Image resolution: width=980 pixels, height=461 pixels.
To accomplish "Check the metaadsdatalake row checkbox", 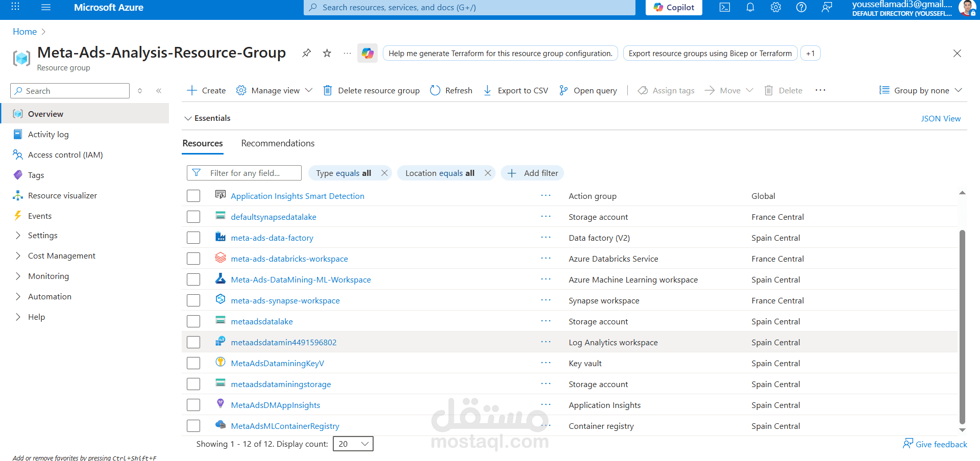I will (193, 321).
